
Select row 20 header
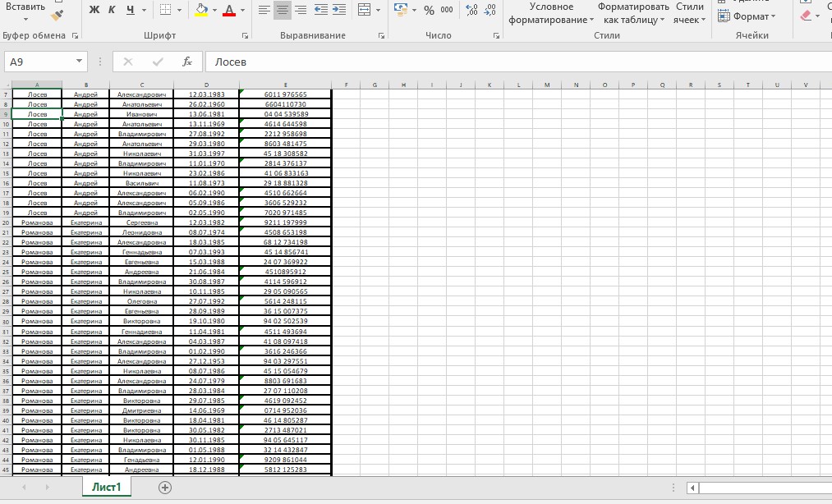6,222
